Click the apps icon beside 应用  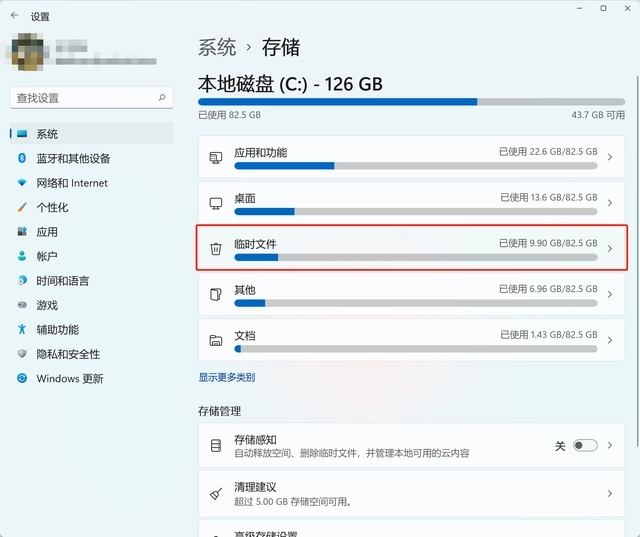[22, 232]
